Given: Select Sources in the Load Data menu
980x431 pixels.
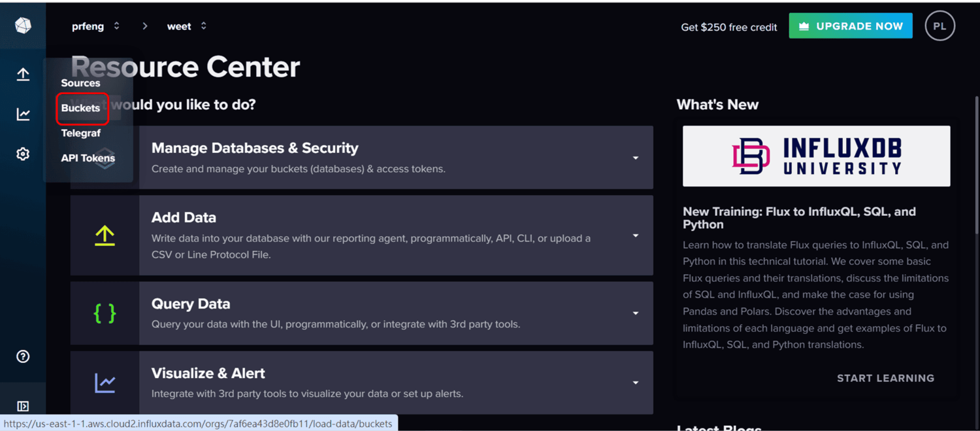Looking at the screenshot, I should coord(80,83).
